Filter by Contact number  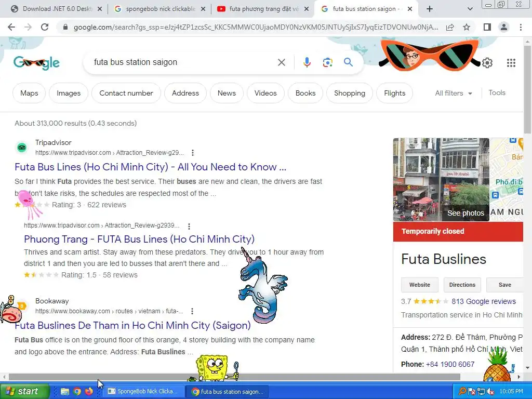[x=126, y=93]
